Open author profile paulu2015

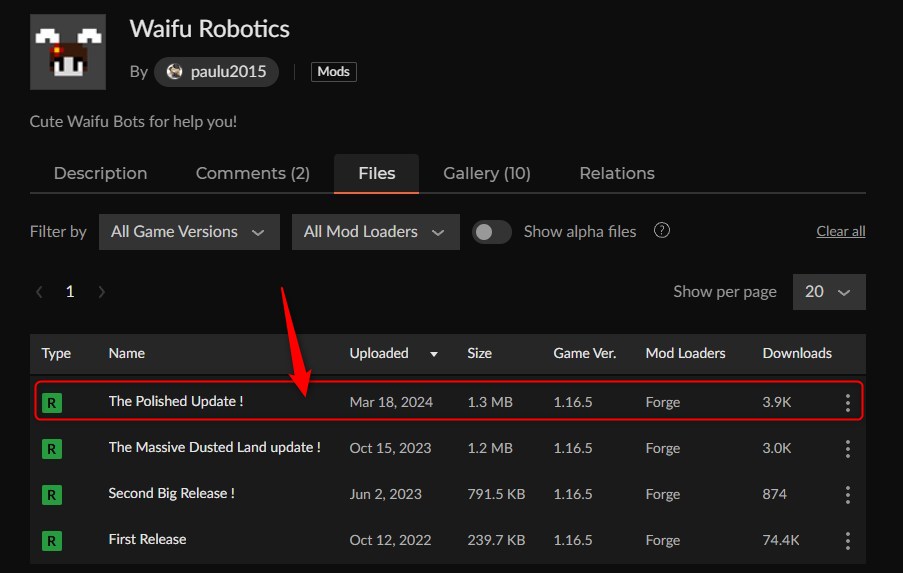tap(217, 72)
